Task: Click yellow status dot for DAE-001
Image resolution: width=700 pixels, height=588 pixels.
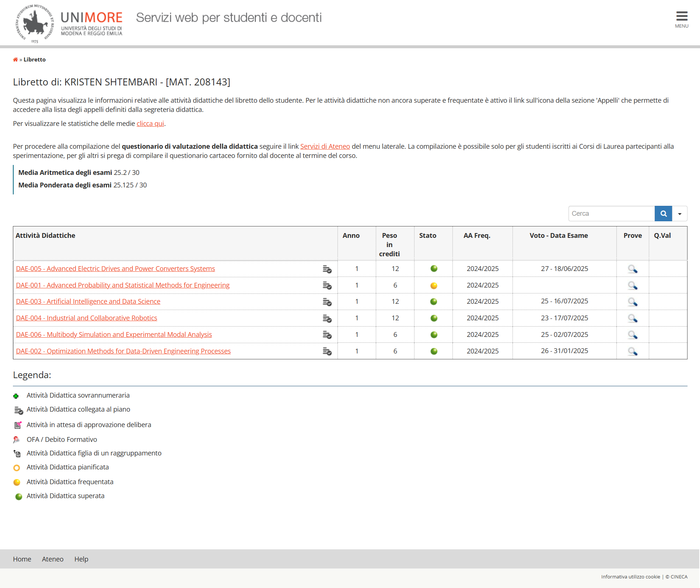Action: coord(434,286)
